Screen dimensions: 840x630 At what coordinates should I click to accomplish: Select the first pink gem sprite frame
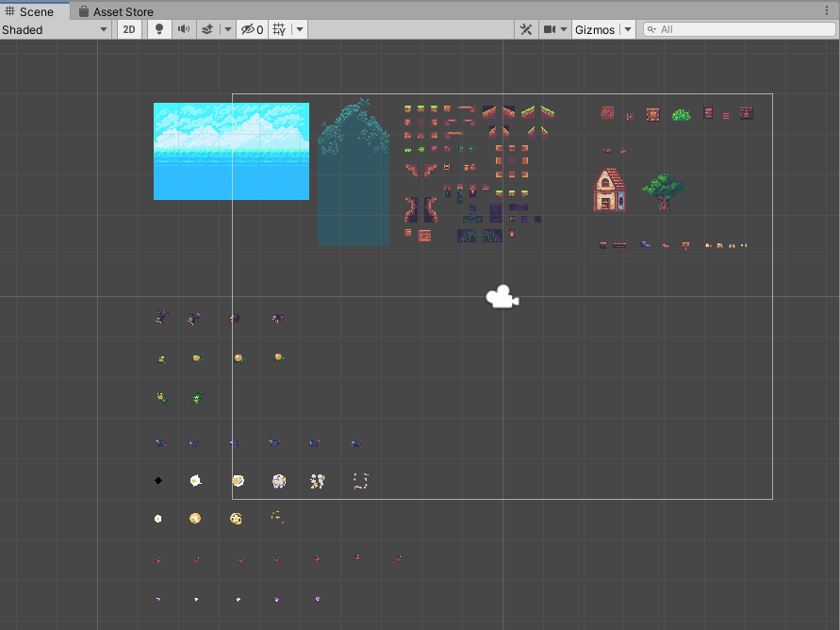click(x=158, y=599)
